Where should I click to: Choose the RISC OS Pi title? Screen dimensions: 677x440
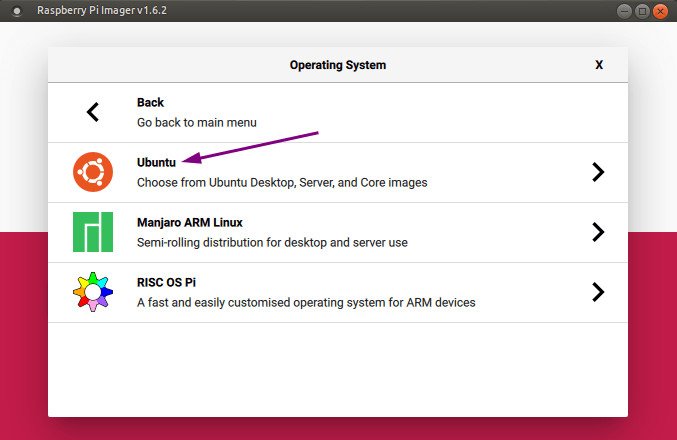(167, 282)
